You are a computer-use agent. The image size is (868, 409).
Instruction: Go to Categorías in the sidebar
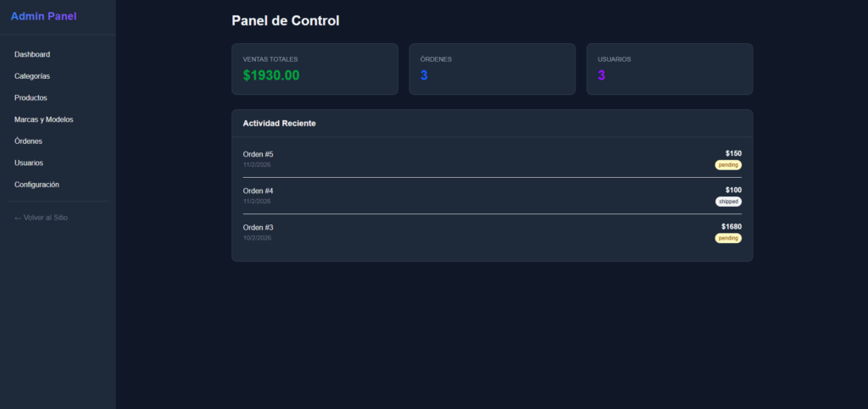(x=32, y=76)
